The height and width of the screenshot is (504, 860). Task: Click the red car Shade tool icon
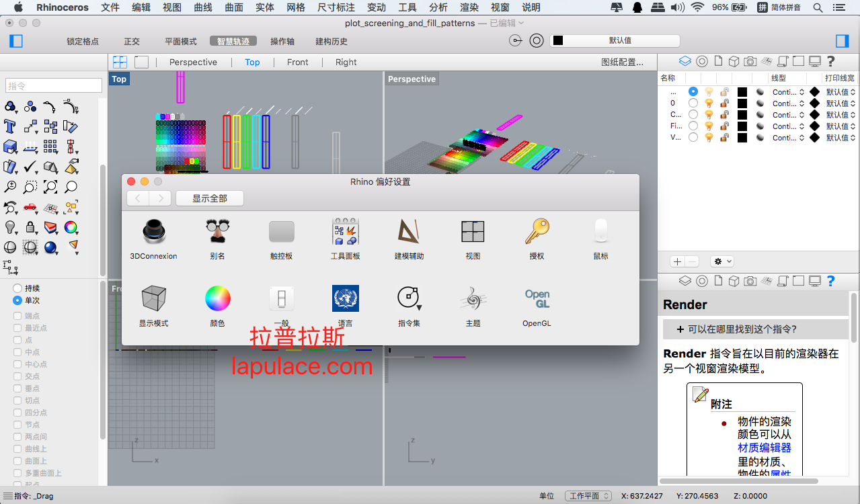tap(30, 207)
